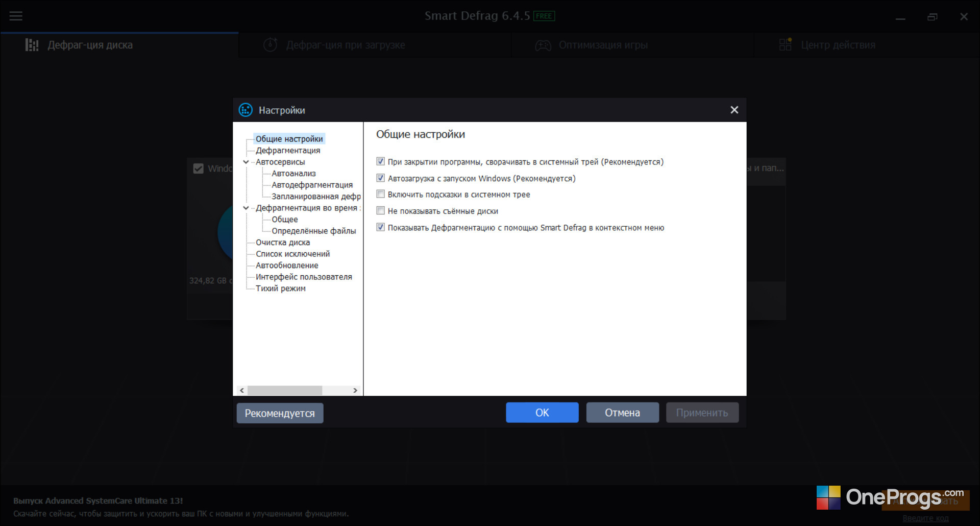This screenshot has height=526, width=980.
Task: Open Интерфейс пользователя settings
Action: pyautogui.click(x=304, y=277)
